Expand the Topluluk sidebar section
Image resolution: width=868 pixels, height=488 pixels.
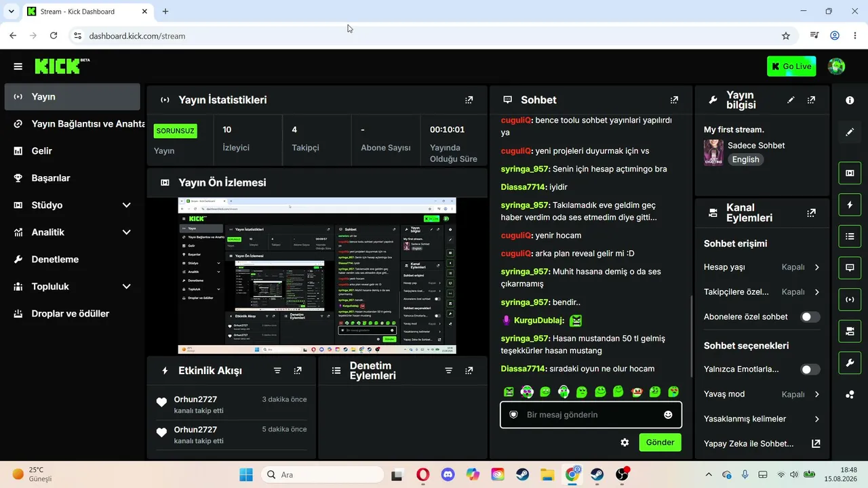pyautogui.click(x=126, y=287)
